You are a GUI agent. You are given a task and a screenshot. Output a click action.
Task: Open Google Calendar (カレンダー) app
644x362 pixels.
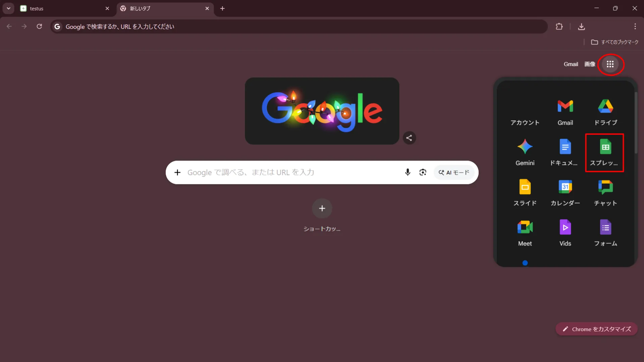point(565,193)
